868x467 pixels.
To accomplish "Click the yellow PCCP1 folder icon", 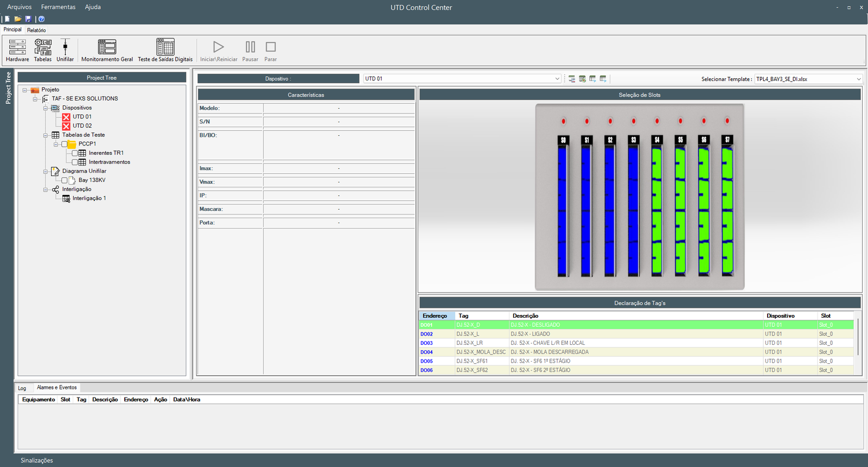I will tap(72, 144).
